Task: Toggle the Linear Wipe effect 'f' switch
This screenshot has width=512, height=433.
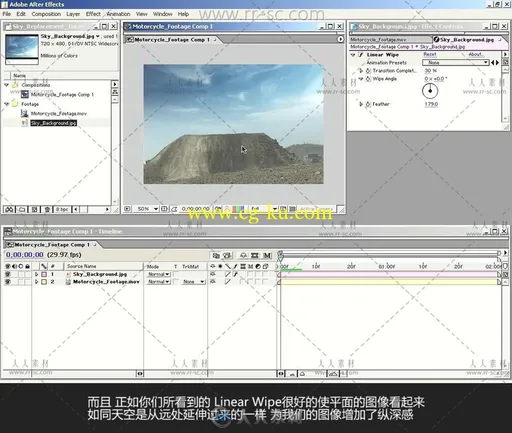Action: tap(360, 55)
